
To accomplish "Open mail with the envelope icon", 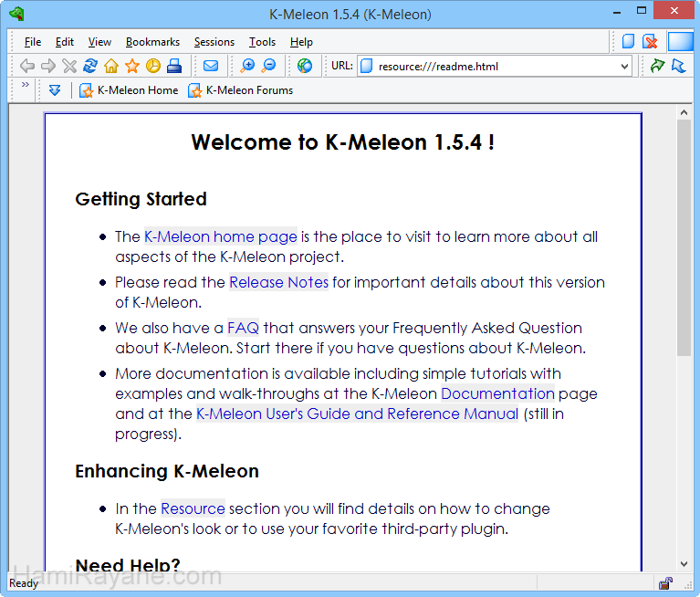I will coord(211,66).
